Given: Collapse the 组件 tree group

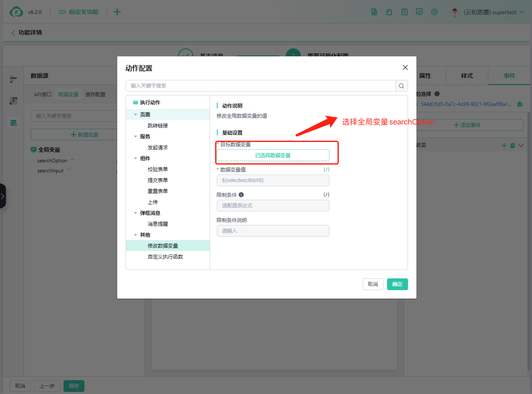Looking at the screenshot, I should point(135,158).
